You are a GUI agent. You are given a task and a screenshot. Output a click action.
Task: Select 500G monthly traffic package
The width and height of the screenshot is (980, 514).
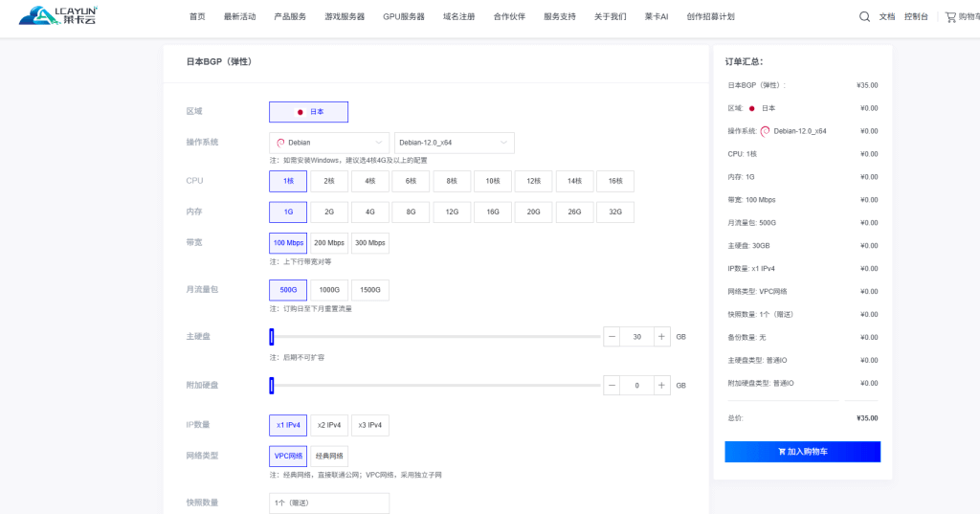tap(288, 290)
